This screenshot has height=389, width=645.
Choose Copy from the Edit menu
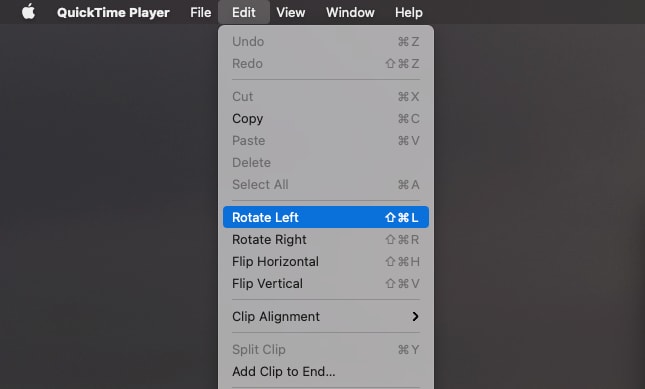(326, 118)
